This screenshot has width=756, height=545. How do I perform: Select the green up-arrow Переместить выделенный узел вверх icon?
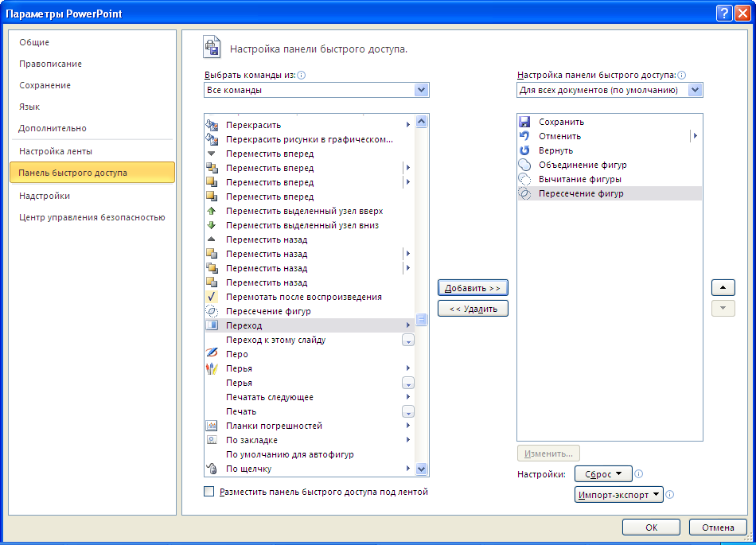(211, 211)
